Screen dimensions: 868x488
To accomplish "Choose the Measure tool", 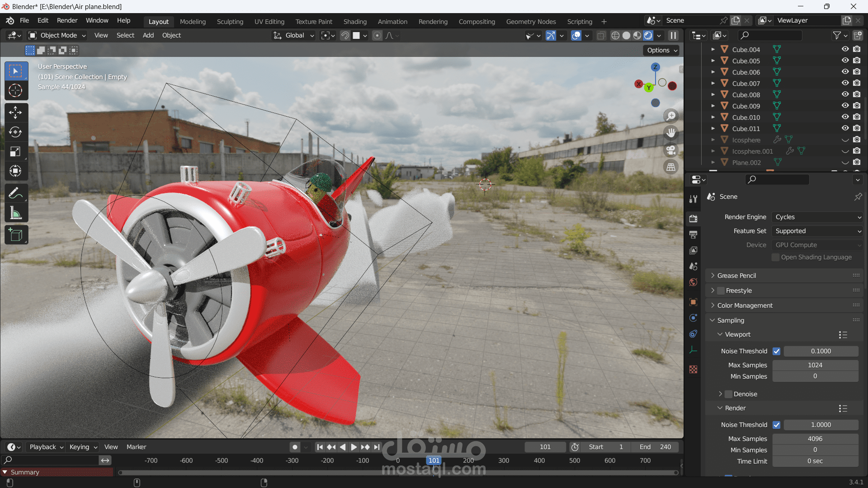I will click(16, 213).
